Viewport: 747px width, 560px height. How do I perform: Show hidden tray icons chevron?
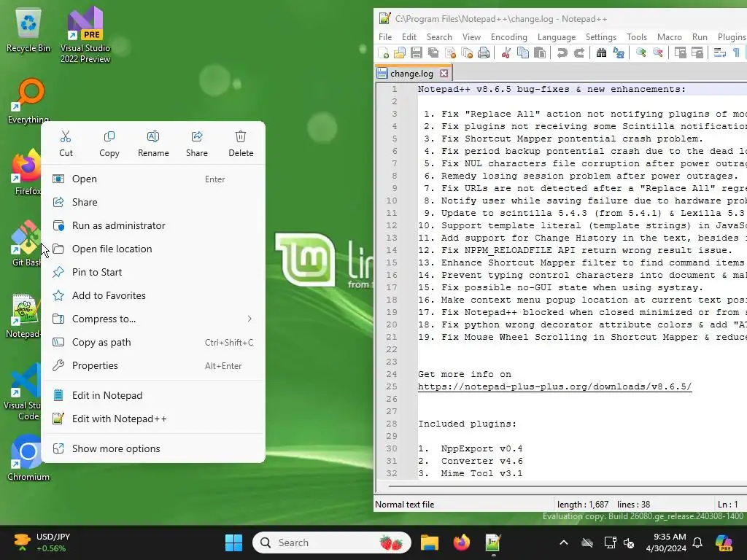coord(564,542)
